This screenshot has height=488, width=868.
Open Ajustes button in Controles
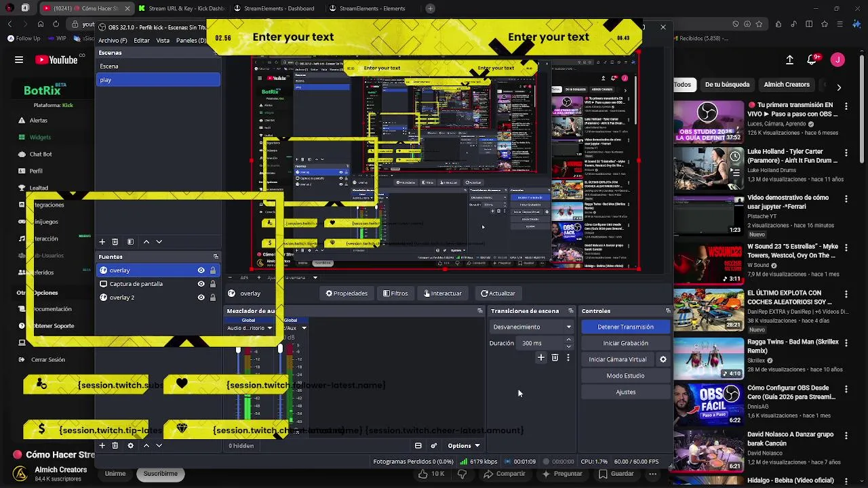(625, 392)
